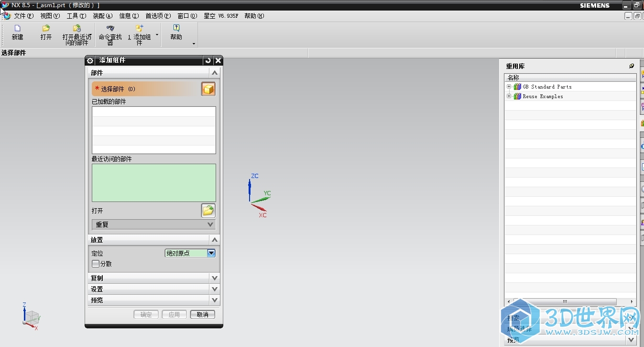Click the 应用 (Apply) button
Viewport: 644px width, 347px height.
pyautogui.click(x=174, y=314)
